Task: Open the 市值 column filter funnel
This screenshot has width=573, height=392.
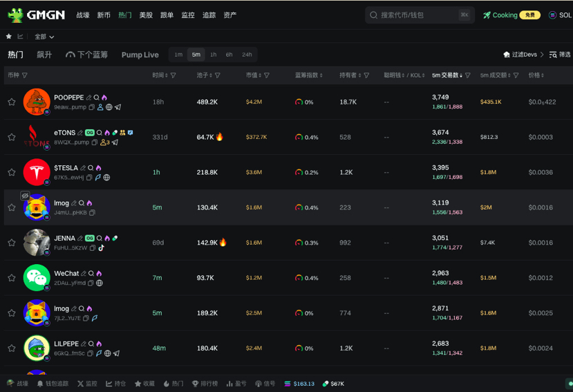Action: pos(267,75)
